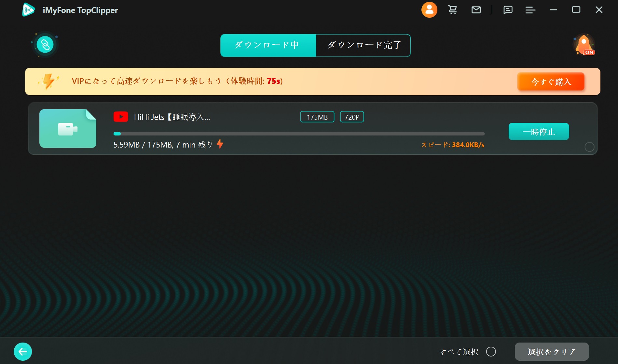Click the paste link icon
Image resolution: width=618 pixels, height=364 pixels.
pyautogui.click(x=45, y=45)
